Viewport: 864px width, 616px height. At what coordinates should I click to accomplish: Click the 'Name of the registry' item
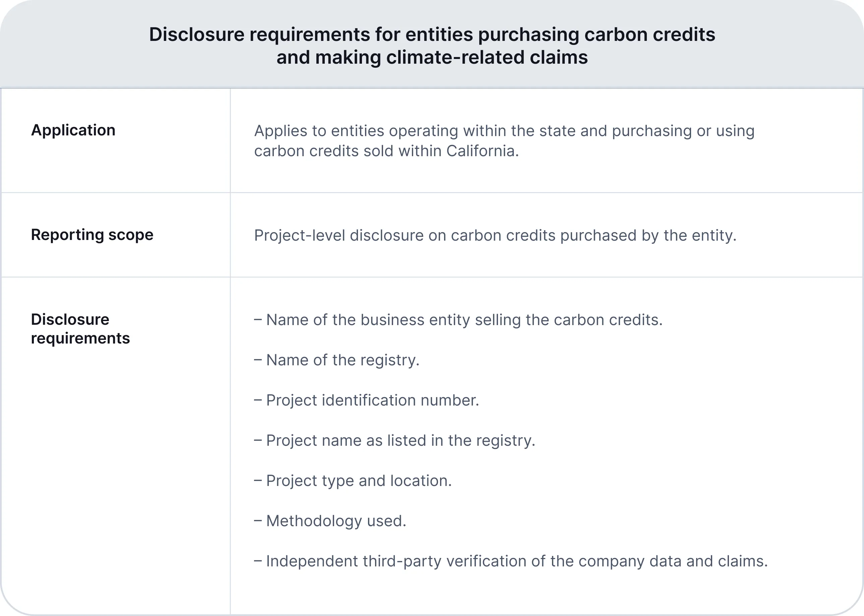[x=337, y=360]
